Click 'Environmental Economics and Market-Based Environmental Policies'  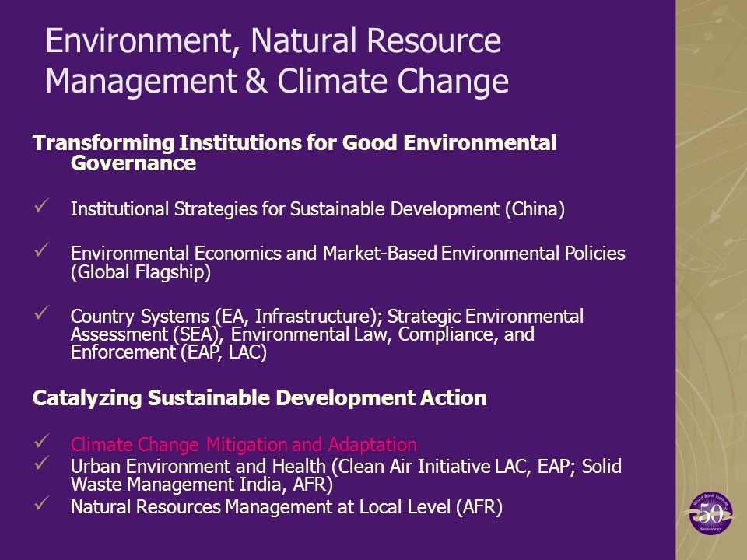pyautogui.click(x=348, y=253)
